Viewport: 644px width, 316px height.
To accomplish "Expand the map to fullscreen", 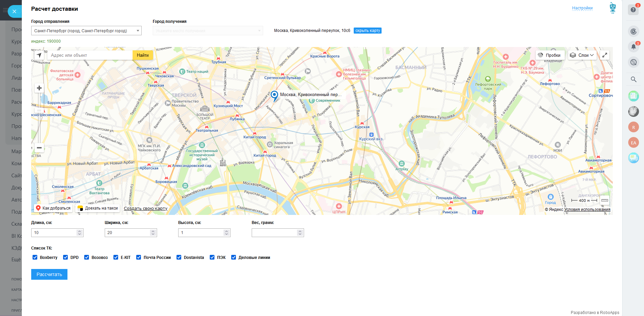I will click(x=605, y=55).
